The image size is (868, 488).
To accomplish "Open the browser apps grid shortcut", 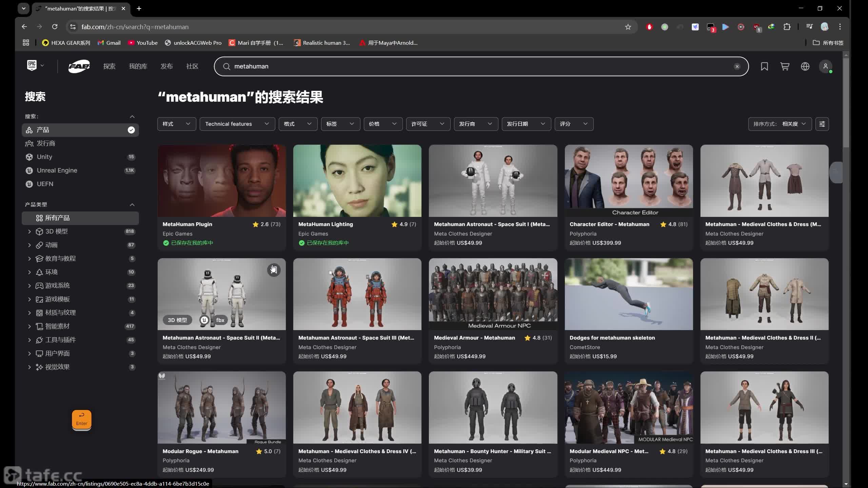I will point(26,43).
